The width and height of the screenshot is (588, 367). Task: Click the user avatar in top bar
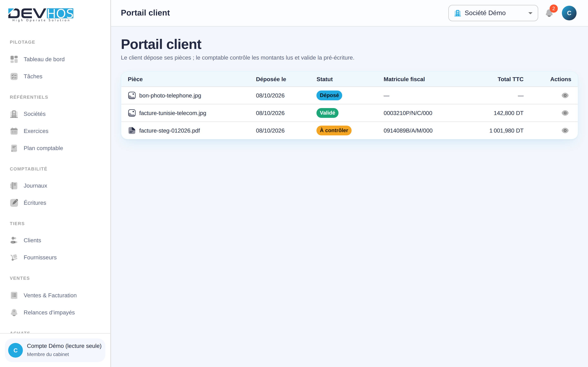[x=569, y=13]
